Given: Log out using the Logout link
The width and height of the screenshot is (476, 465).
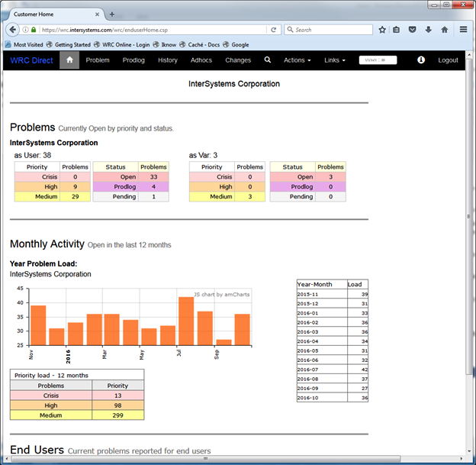Looking at the screenshot, I should pos(448,60).
